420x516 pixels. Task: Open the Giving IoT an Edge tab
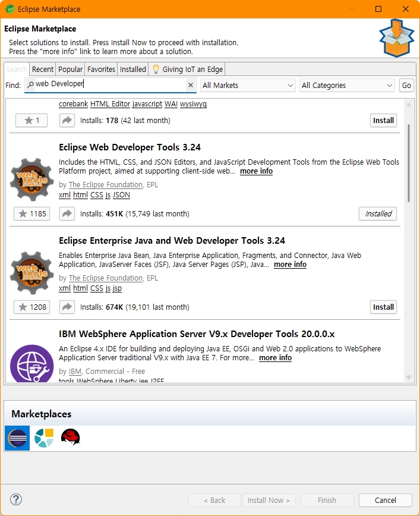tap(187, 69)
